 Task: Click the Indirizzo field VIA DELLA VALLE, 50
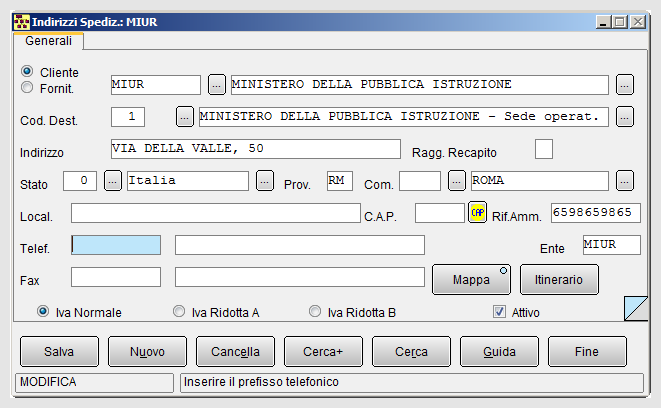click(256, 149)
